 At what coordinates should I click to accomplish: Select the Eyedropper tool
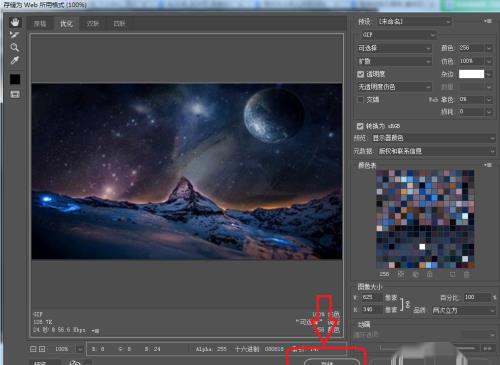click(14, 60)
